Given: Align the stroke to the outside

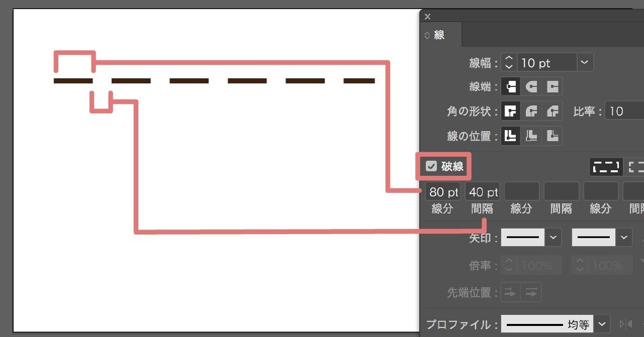Looking at the screenshot, I should [x=552, y=135].
